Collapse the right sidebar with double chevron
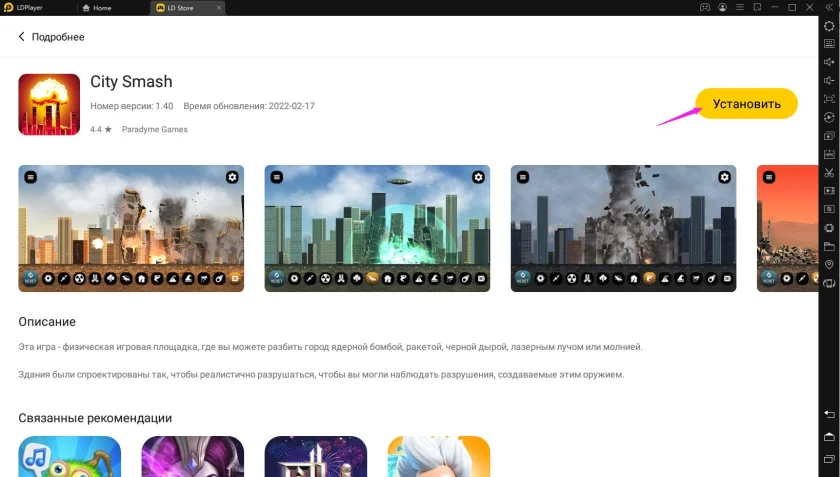840x477 pixels. pos(829,8)
